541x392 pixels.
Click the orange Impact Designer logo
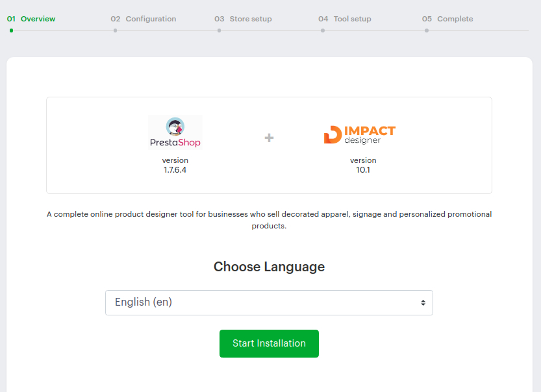tap(359, 134)
